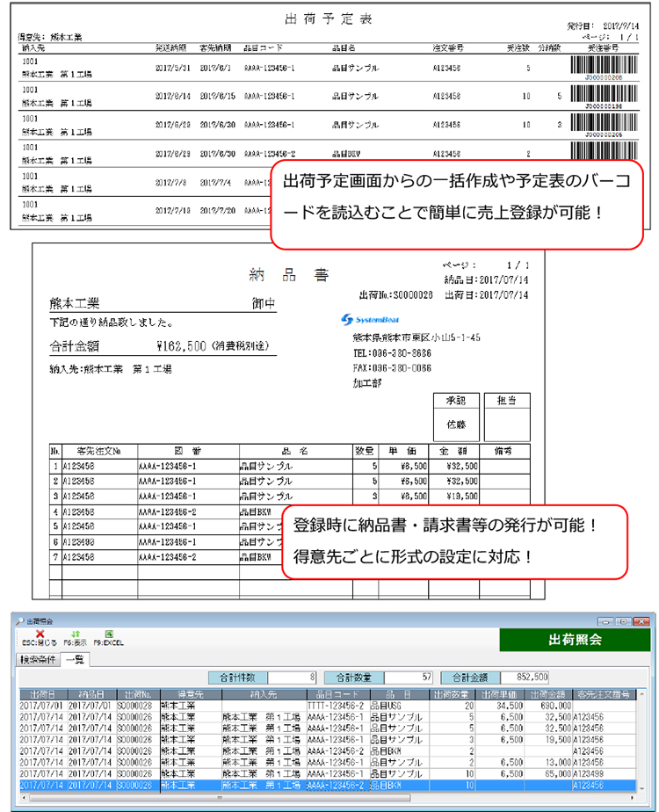Click the F6:表示 refresh toolbar icon
This screenshot has width=659, height=812.
[76, 634]
